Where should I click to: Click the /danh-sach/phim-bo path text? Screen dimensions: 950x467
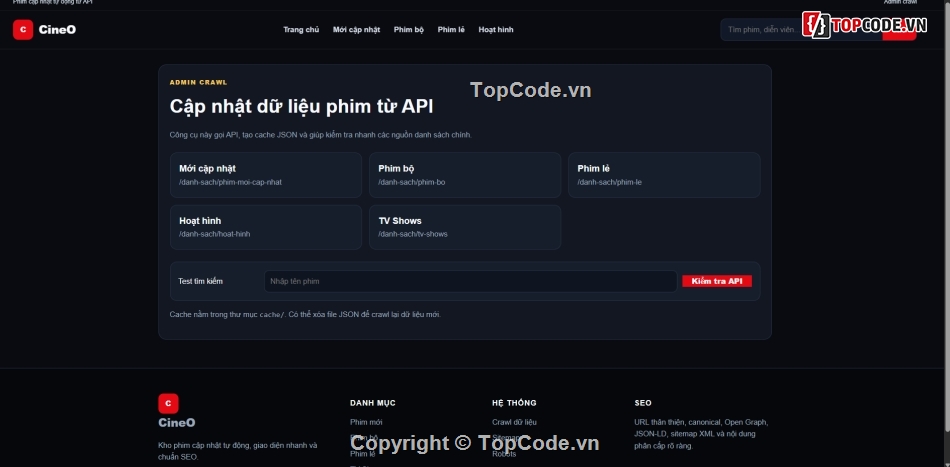pyautogui.click(x=411, y=182)
